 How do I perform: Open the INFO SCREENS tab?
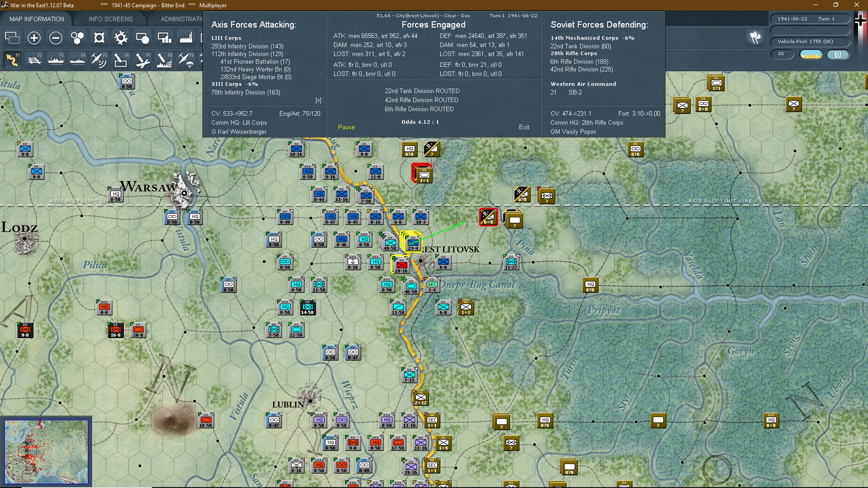[x=111, y=19]
